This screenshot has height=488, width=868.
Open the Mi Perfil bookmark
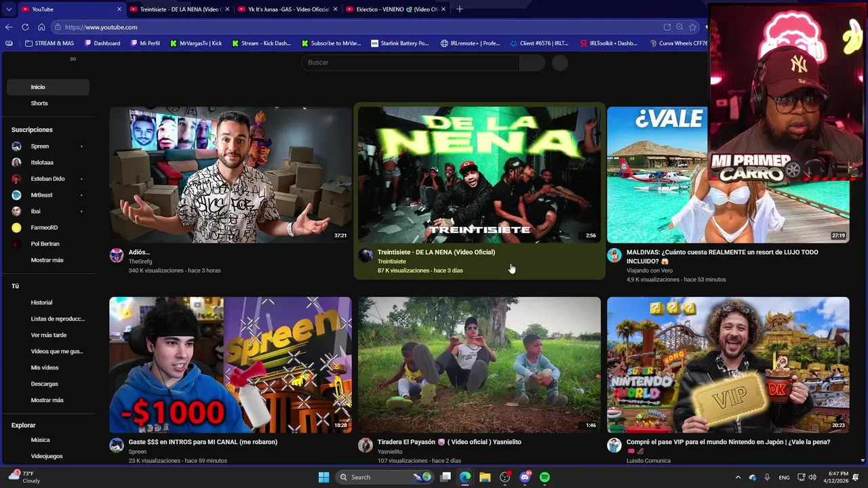[x=145, y=43]
